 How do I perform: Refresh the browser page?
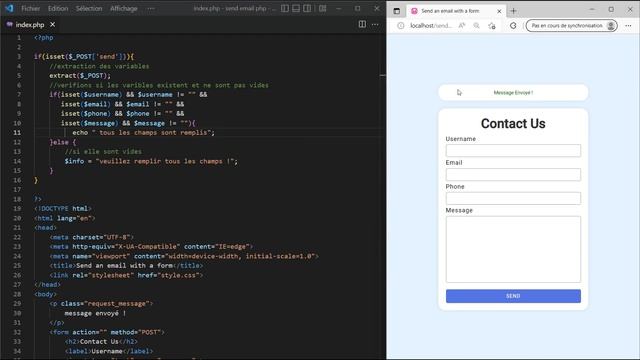coord(513,26)
